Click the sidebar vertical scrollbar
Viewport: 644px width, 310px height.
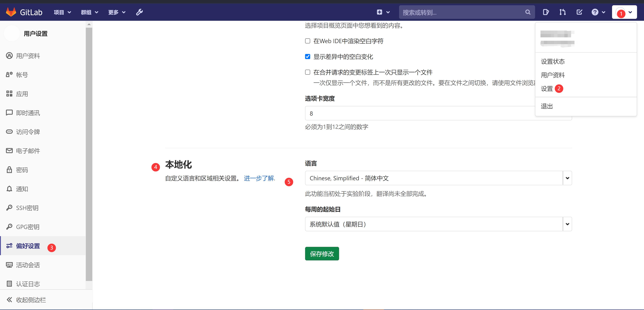pyautogui.click(x=89, y=150)
